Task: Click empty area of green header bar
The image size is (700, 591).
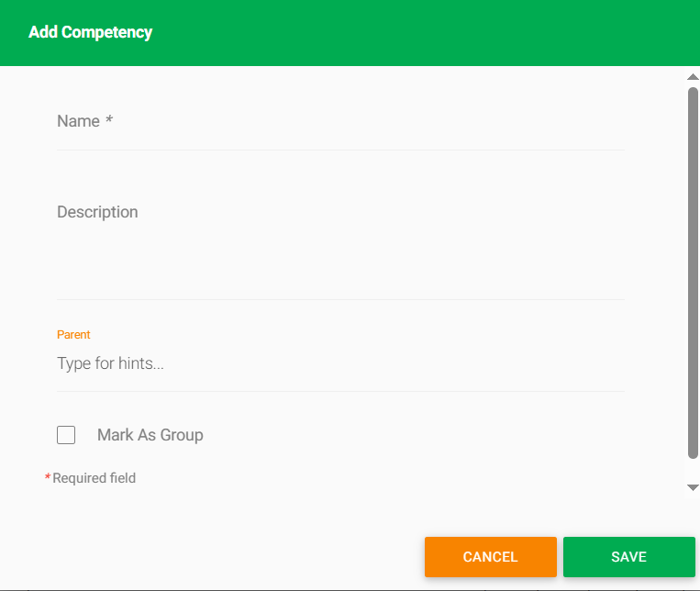Action: point(424,33)
